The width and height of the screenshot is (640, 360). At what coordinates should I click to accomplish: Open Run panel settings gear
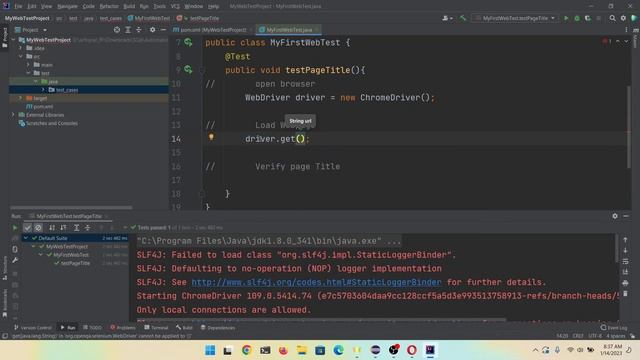615,216
